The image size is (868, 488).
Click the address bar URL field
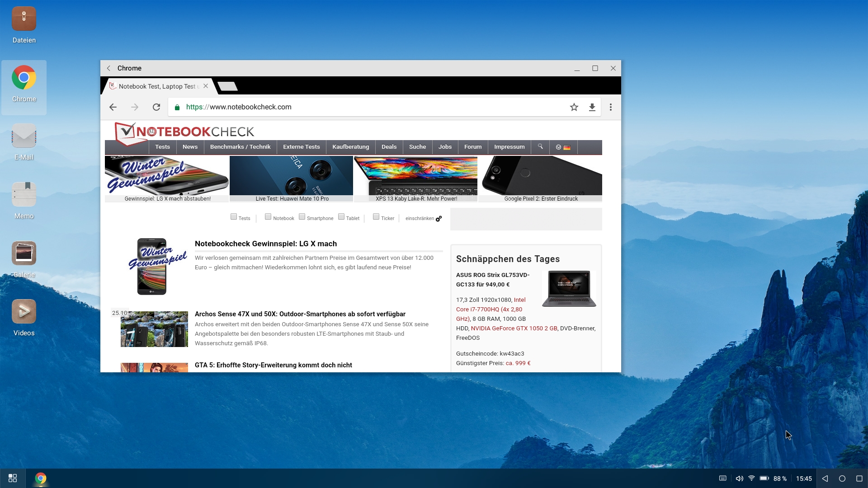(362, 107)
